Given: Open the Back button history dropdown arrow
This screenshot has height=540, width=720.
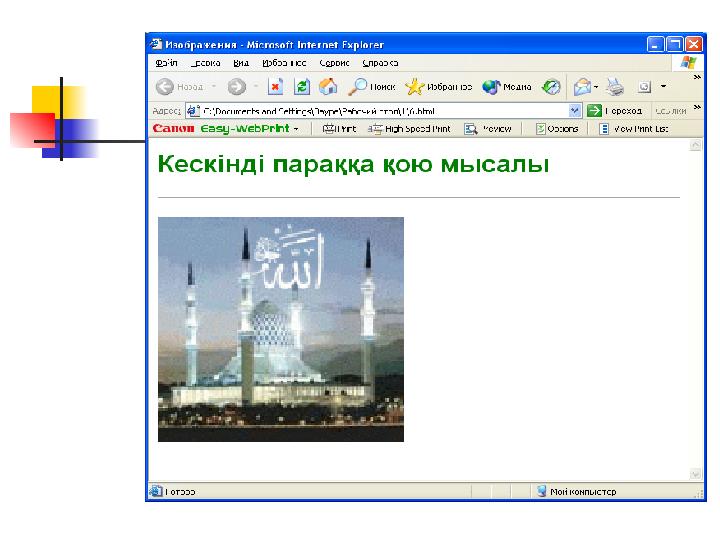Looking at the screenshot, I should tap(214, 86).
